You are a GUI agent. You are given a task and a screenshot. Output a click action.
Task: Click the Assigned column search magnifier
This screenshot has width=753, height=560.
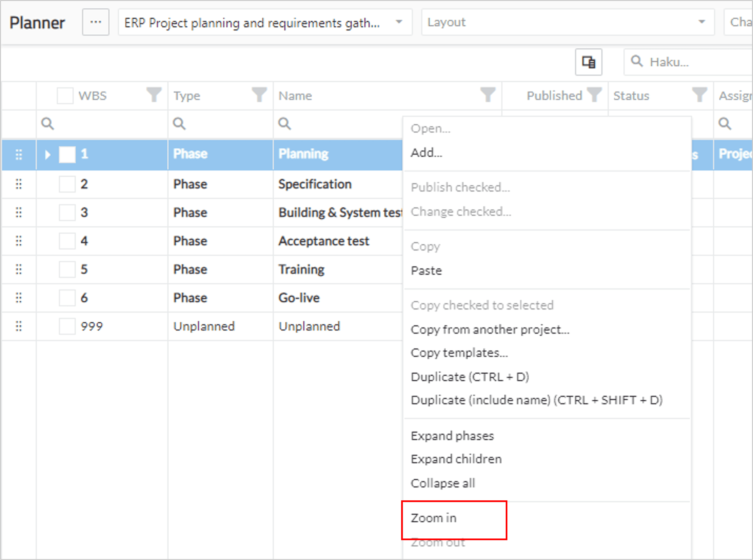tap(725, 124)
